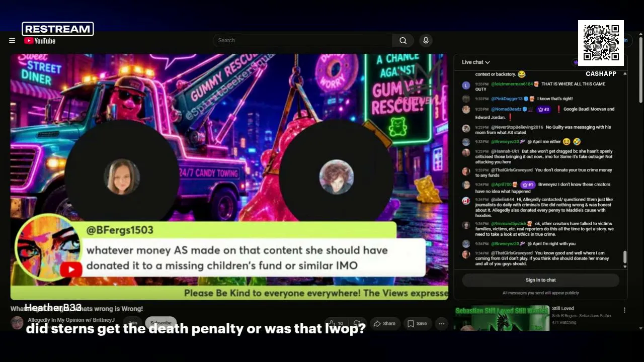This screenshot has height=362, width=644.
Task: Click Sign in to chat
Action: click(541, 280)
